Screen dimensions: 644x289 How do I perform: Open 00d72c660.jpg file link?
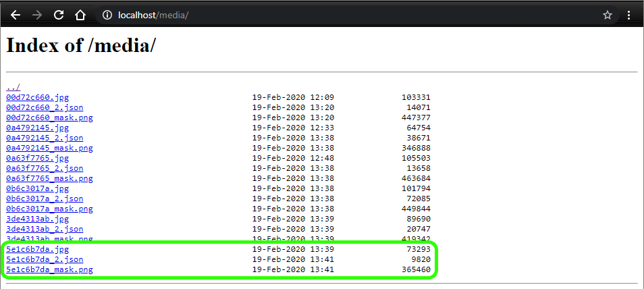37,97
